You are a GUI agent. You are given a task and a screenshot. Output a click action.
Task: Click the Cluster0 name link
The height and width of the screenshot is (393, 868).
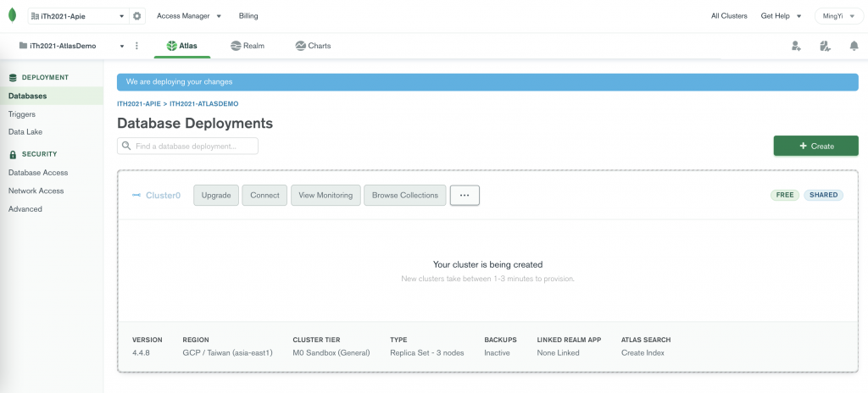click(164, 196)
